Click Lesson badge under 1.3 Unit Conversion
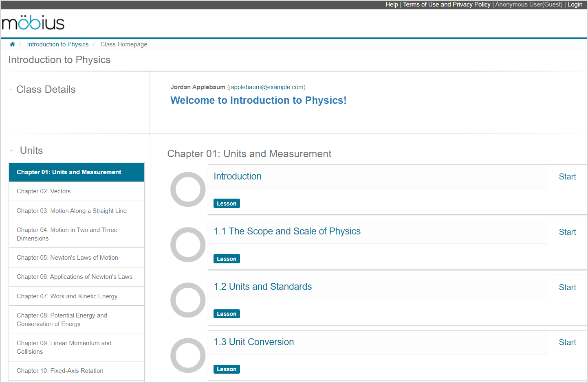Viewport: 588px width, 383px height. 227,369
